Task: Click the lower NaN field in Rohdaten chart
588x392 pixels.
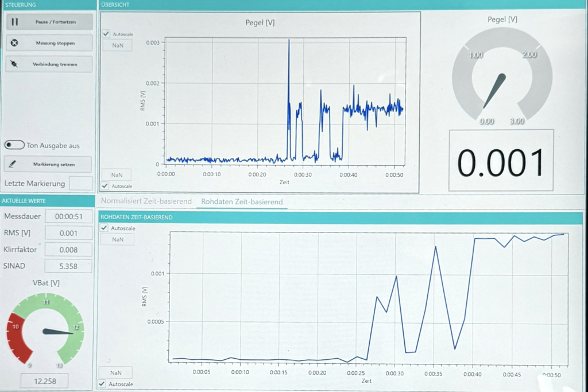Action: pos(116,372)
